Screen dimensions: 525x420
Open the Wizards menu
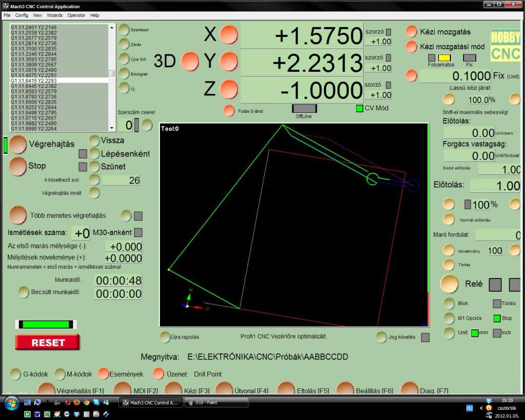(x=54, y=15)
